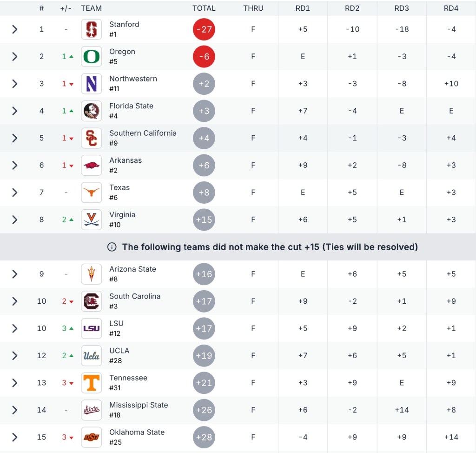
Task: Click the Stanford team logo
Action: point(91,29)
